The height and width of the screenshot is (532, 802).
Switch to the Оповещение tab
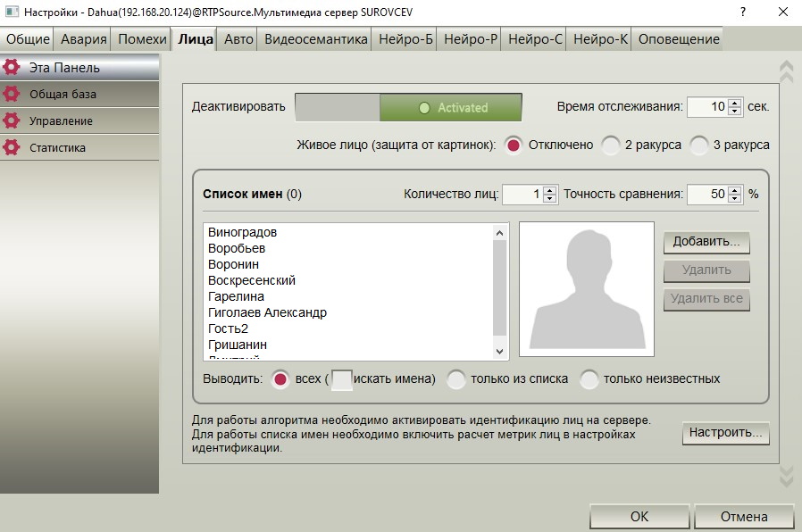(678, 39)
